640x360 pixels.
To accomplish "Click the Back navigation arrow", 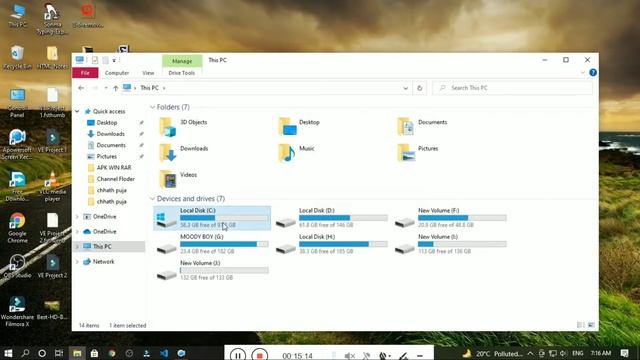I will (x=81, y=88).
